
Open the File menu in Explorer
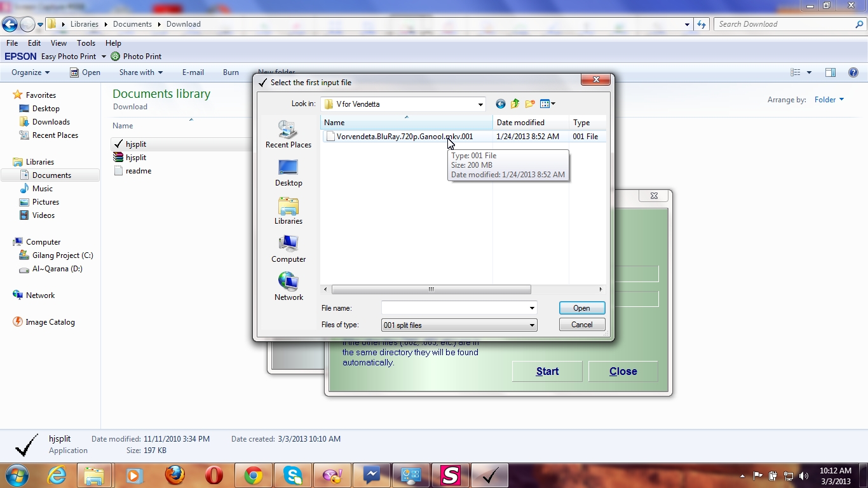[12, 43]
